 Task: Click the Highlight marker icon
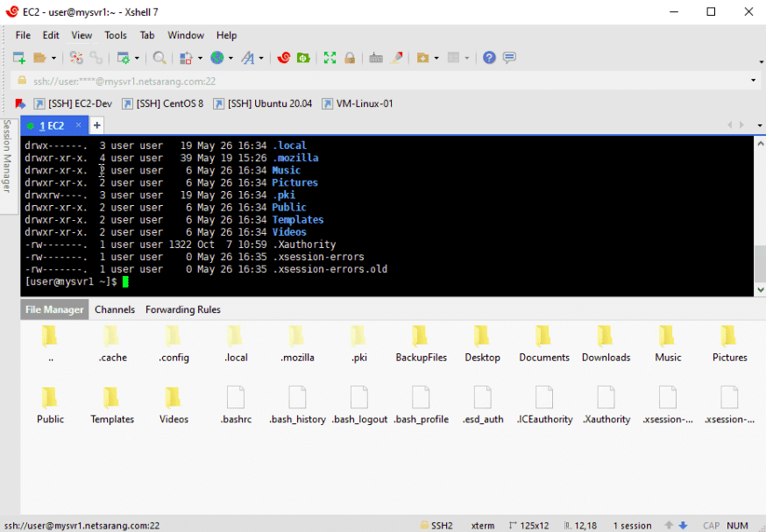pos(397,58)
